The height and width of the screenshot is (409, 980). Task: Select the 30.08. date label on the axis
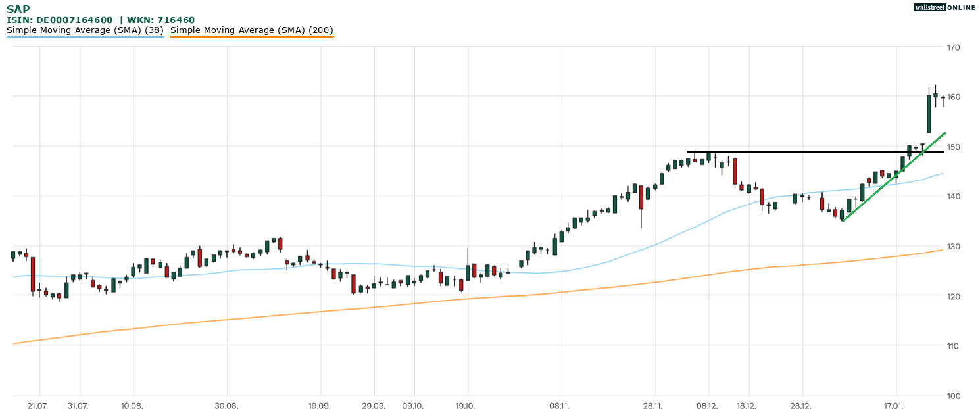[226, 406]
